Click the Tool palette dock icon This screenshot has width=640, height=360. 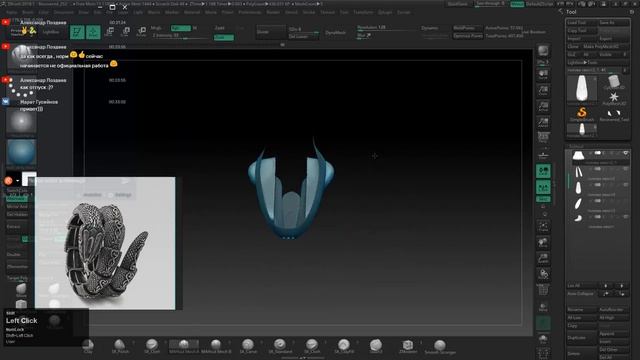coord(632,12)
